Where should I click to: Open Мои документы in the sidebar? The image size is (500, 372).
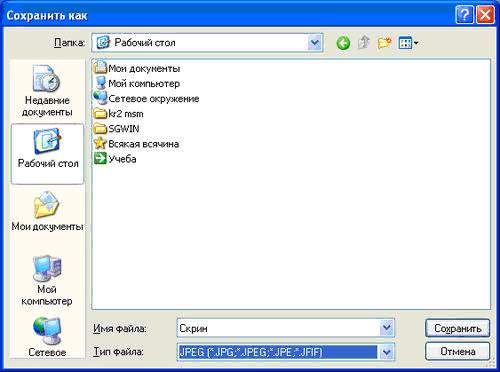[x=47, y=211]
